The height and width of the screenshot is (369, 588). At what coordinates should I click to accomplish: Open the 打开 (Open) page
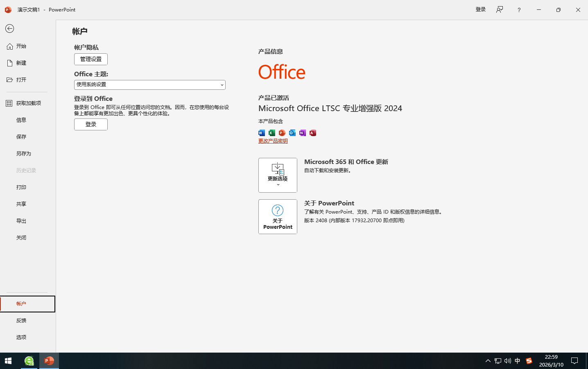(x=28, y=80)
